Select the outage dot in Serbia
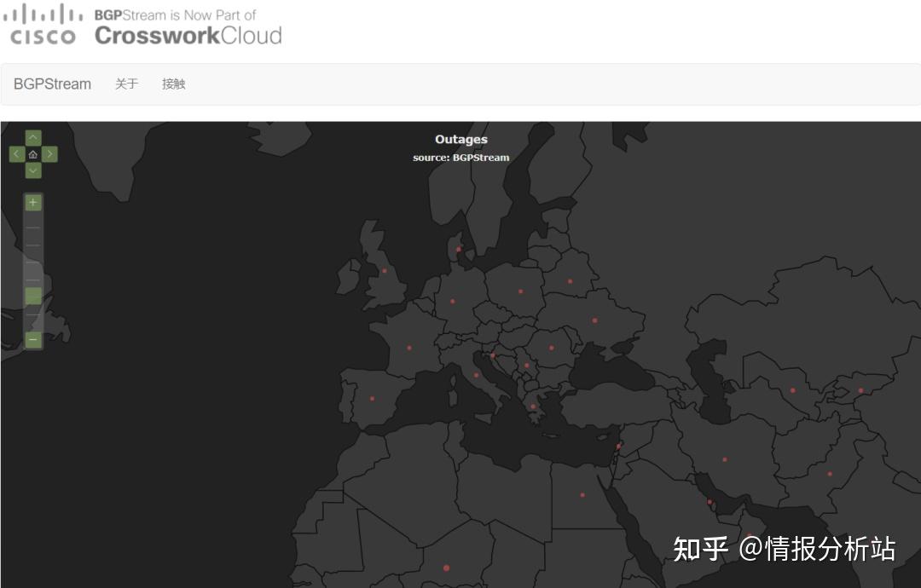The width and height of the screenshot is (921, 588). [527, 366]
